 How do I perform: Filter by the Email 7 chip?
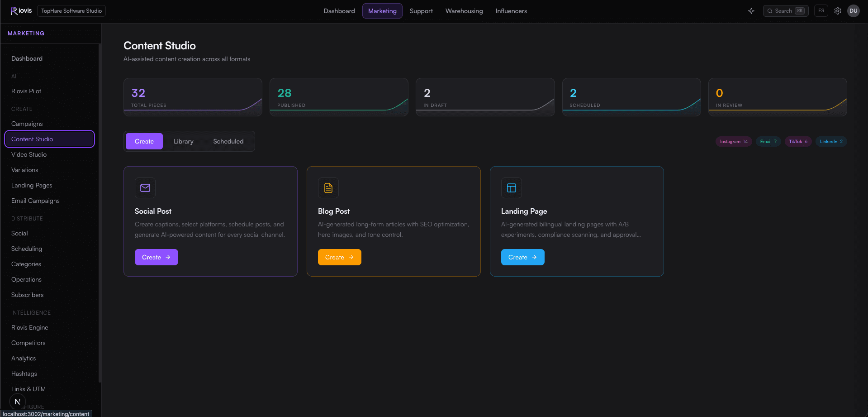[768, 142]
